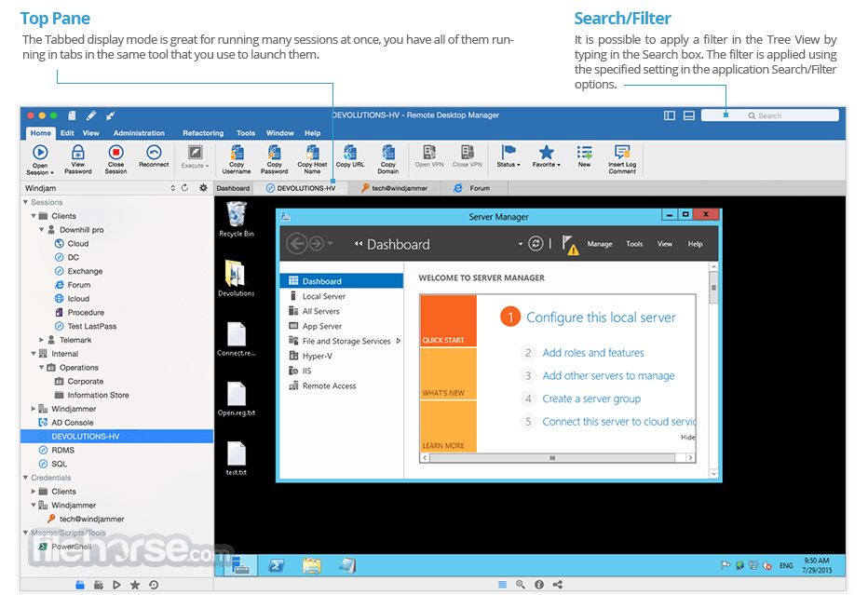Screen dimensions: 868x595
Task: Click the Close VPN icon
Action: coord(468,152)
